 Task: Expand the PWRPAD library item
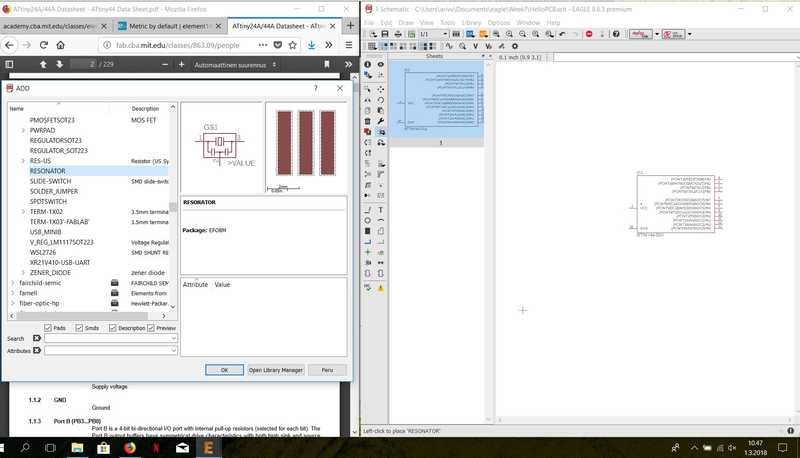click(23, 130)
